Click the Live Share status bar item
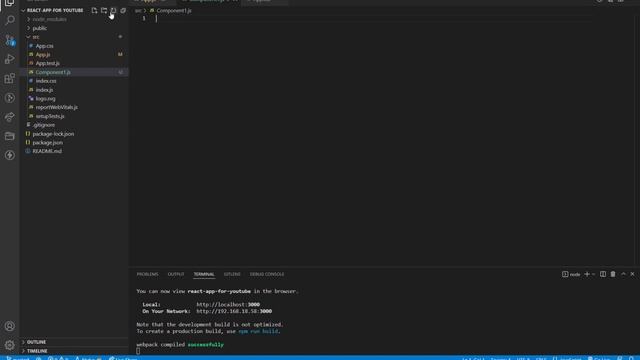 tap(123, 358)
